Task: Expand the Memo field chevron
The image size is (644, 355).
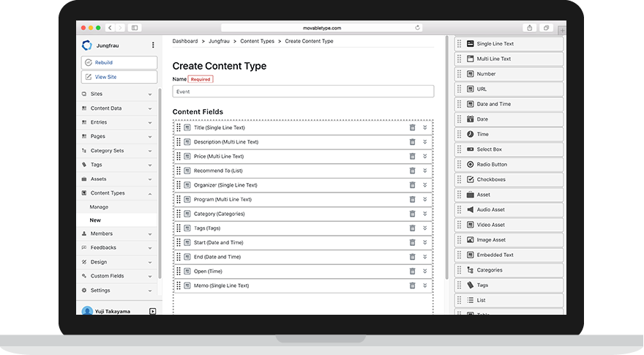Action: click(x=425, y=285)
